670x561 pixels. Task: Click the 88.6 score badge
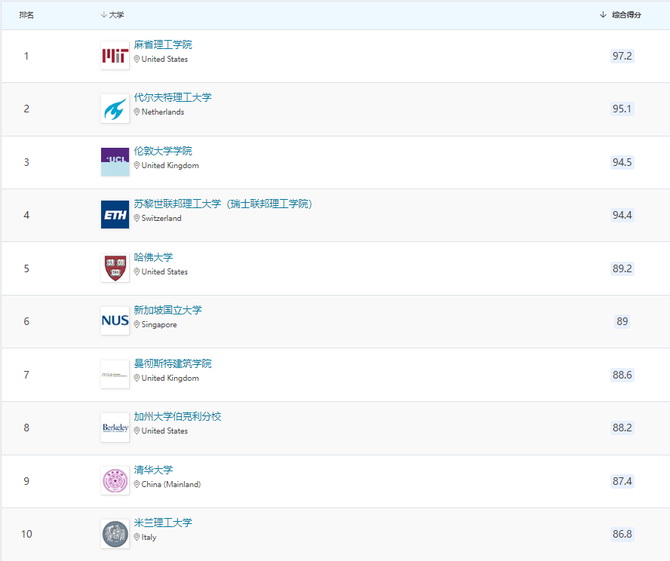click(x=622, y=375)
